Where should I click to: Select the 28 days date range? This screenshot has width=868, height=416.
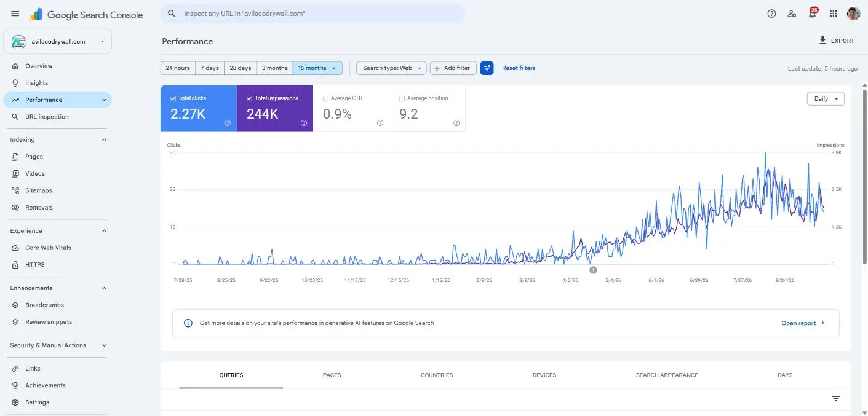click(241, 68)
